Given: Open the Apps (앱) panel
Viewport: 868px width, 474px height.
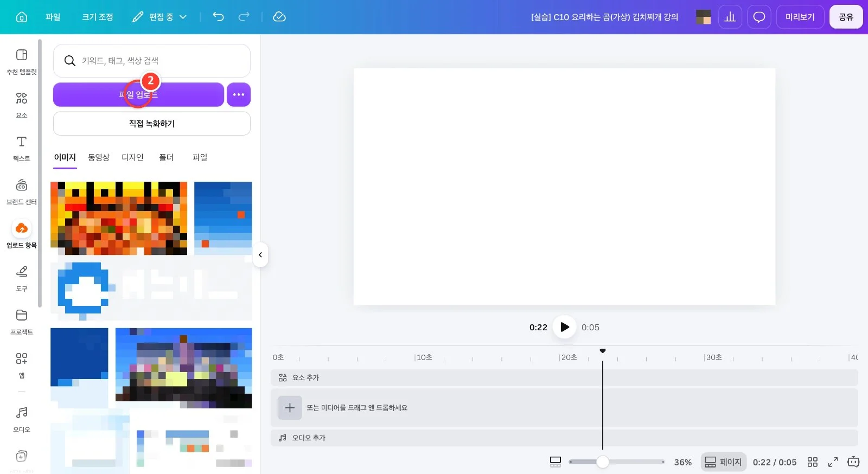Looking at the screenshot, I should pyautogui.click(x=22, y=365).
